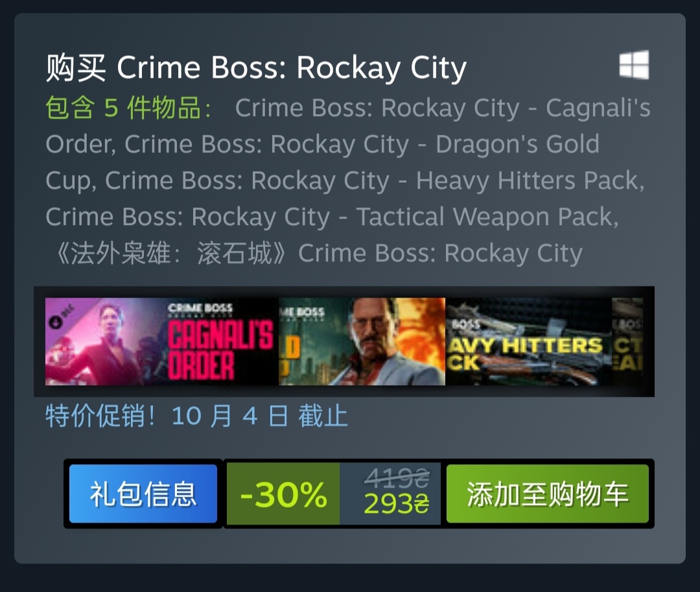Click the -30% discount badge
The width and height of the screenshot is (700, 592).
point(283,493)
